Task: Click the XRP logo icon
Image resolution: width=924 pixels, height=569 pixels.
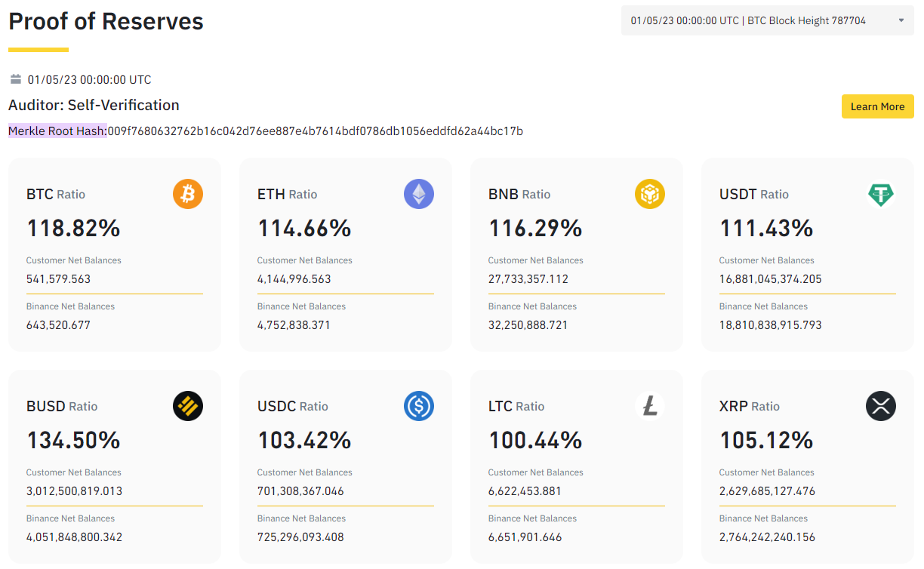Action: click(881, 406)
